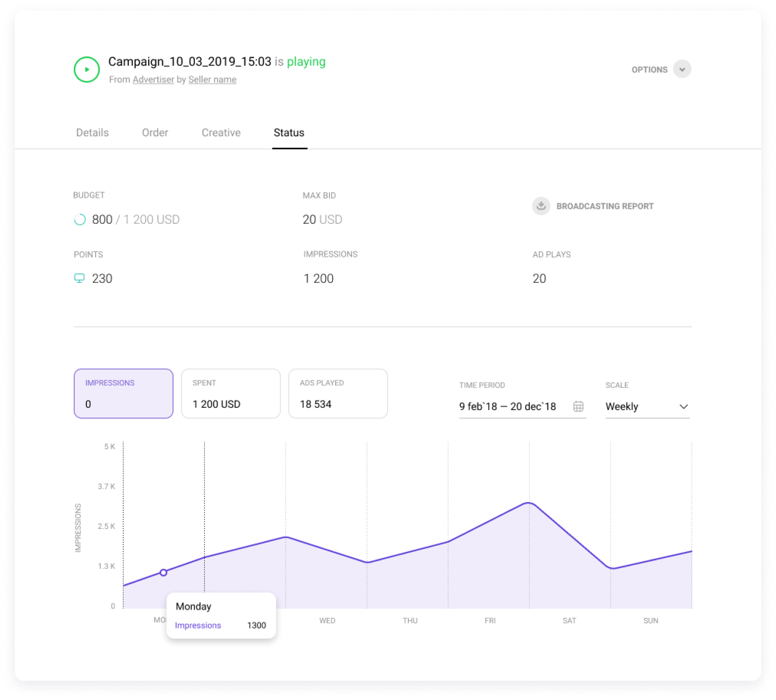Select the Impressions metric card
Image resolution: width=776 pixels, height=700 pixels.
[124, 394]
